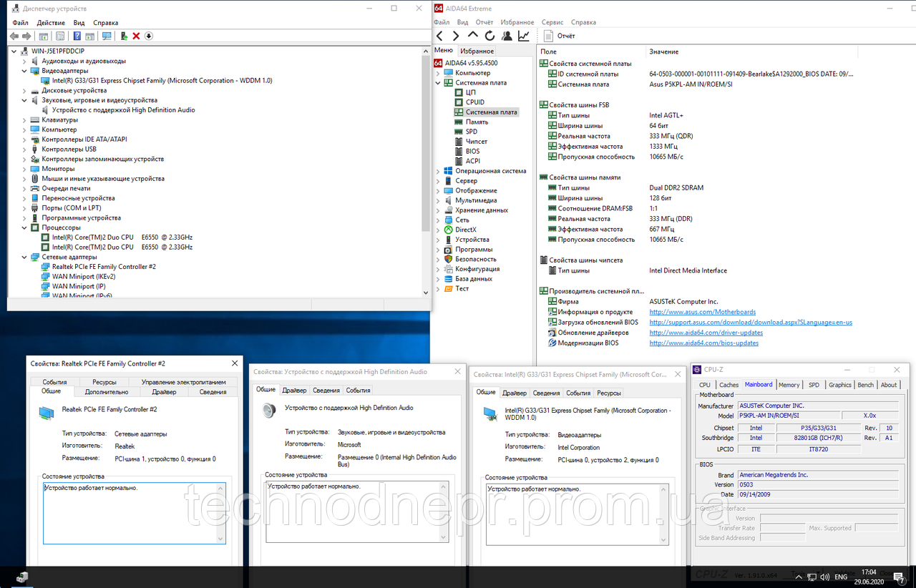Screen dimensions: 916x588
Task: Select the Realtek PCIe FE Family Controller #2 device
Action: tap(104, 266)
